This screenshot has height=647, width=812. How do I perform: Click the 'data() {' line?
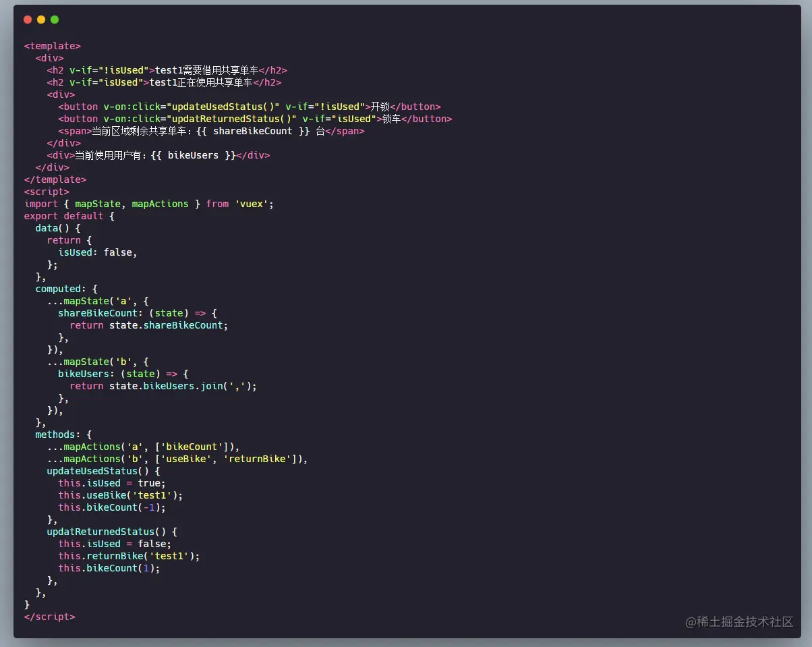tap(58, 228)
